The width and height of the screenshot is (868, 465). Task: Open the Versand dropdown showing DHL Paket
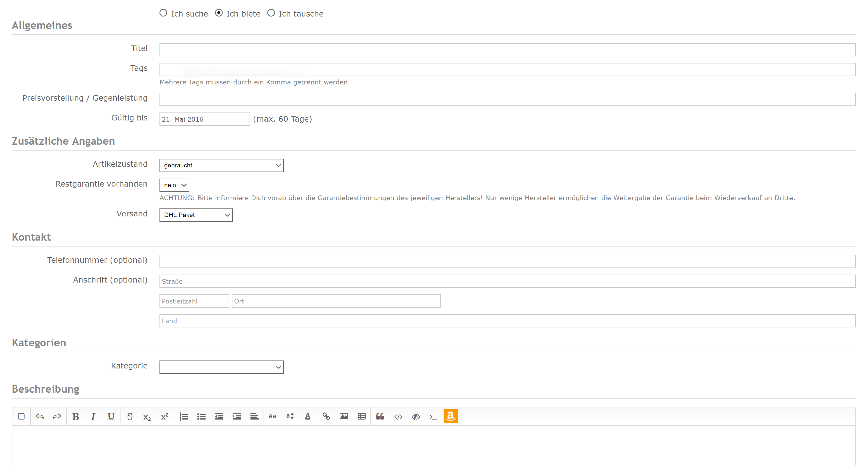(196, 215)
